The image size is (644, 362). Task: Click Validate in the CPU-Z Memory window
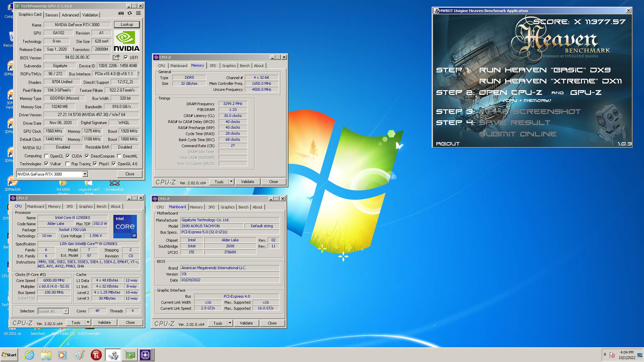click(x=248, y=182)
